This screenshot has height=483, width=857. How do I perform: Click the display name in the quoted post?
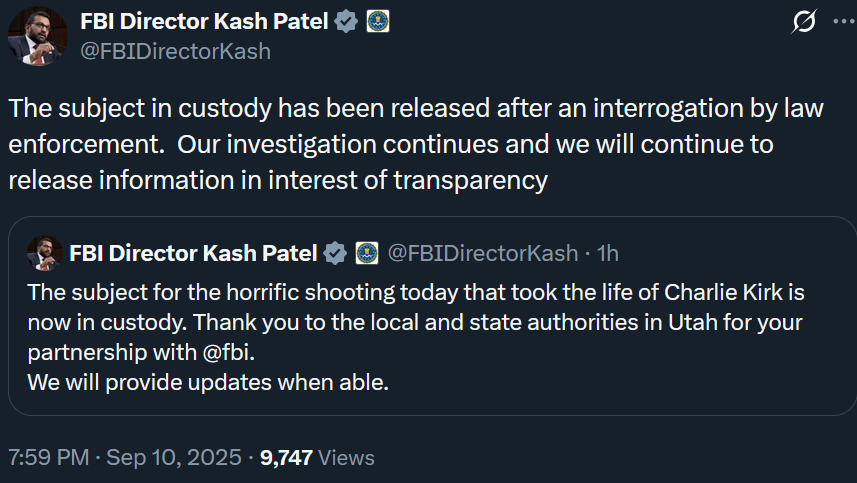[x=193, y=253]
